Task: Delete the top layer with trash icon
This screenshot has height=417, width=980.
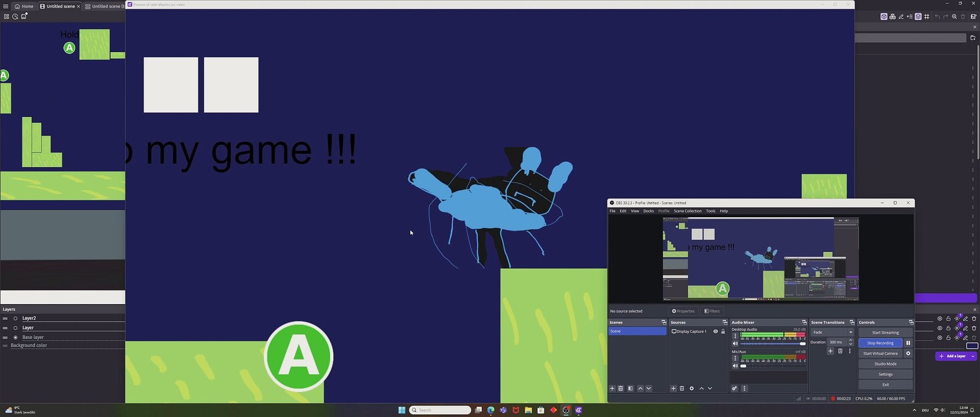Action: click(974, 319)
